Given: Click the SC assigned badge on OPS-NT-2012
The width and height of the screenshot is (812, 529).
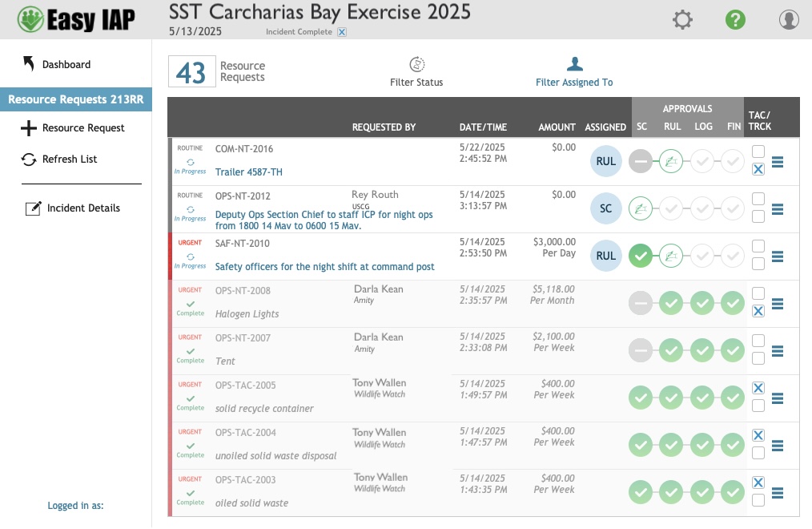Looking at the screenshot, I should [606, 209].
